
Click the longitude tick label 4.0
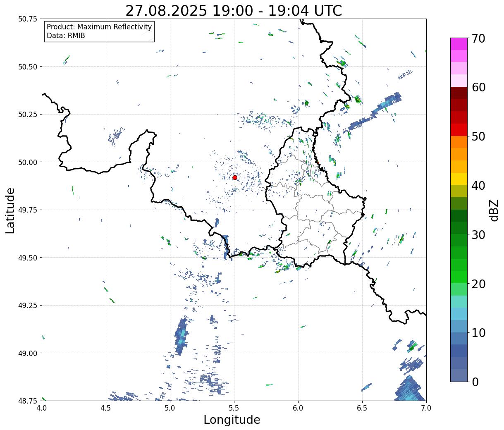click(42, 408)
